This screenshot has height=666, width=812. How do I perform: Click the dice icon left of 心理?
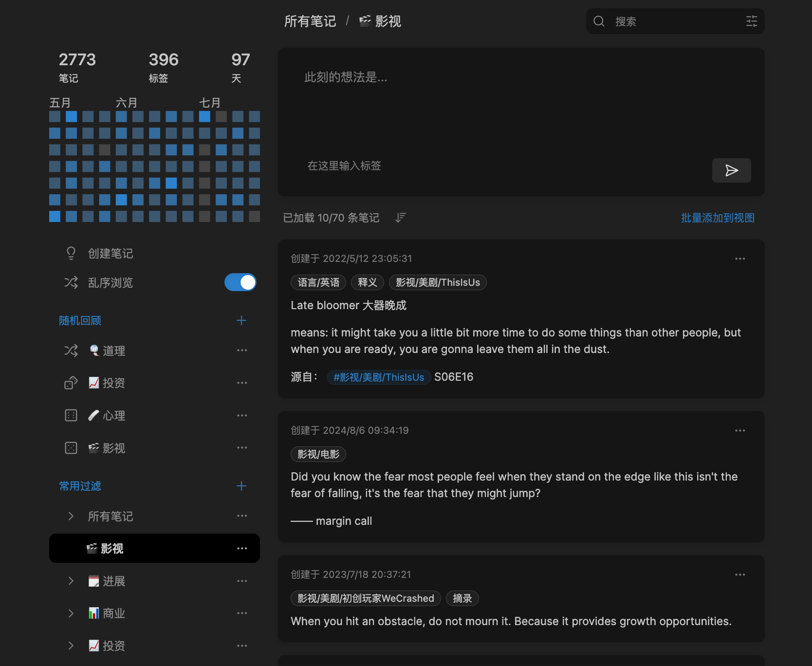coord(71,415)
